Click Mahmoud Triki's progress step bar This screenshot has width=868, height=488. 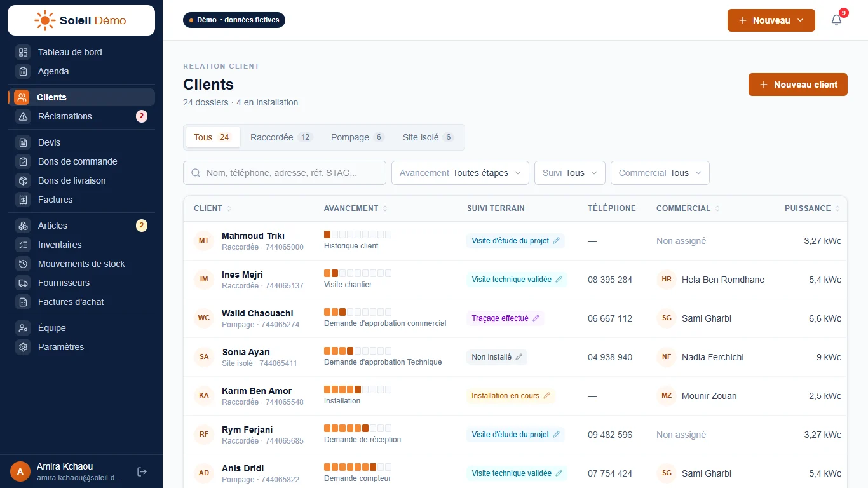click(358, 234)
